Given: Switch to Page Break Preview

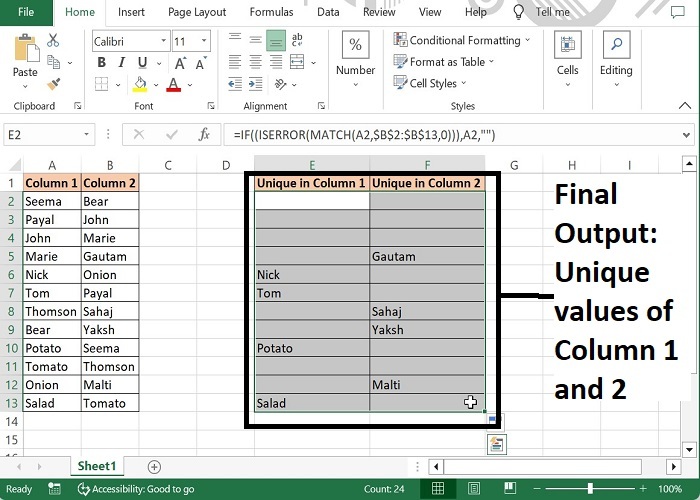Looking at the screenshot, I should [510, 488].
